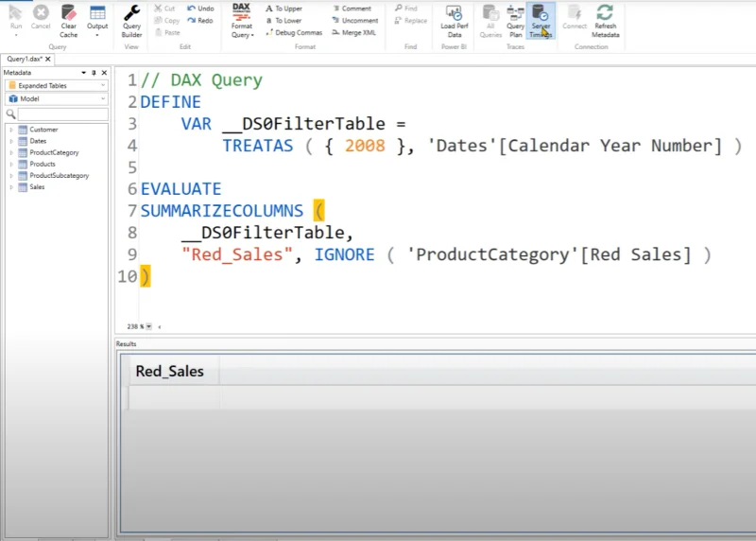Open the Expanded Tables dropdown
Screen dimensions: 756x541
57,85
